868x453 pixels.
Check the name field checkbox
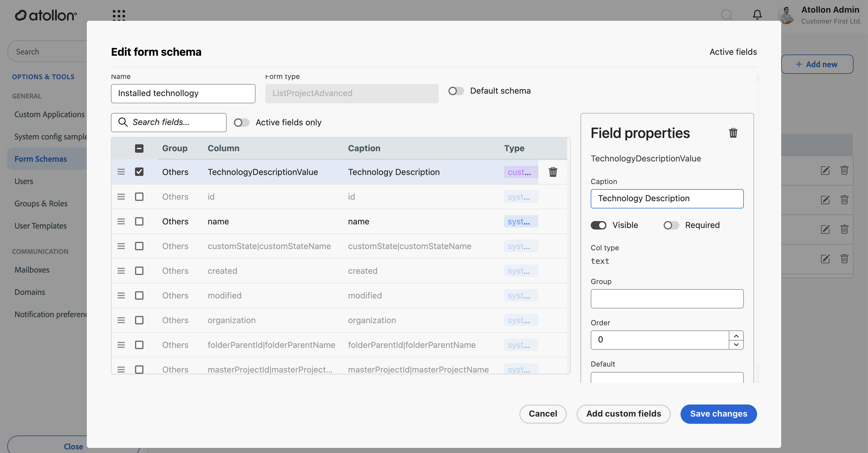(x=139, y=221)
